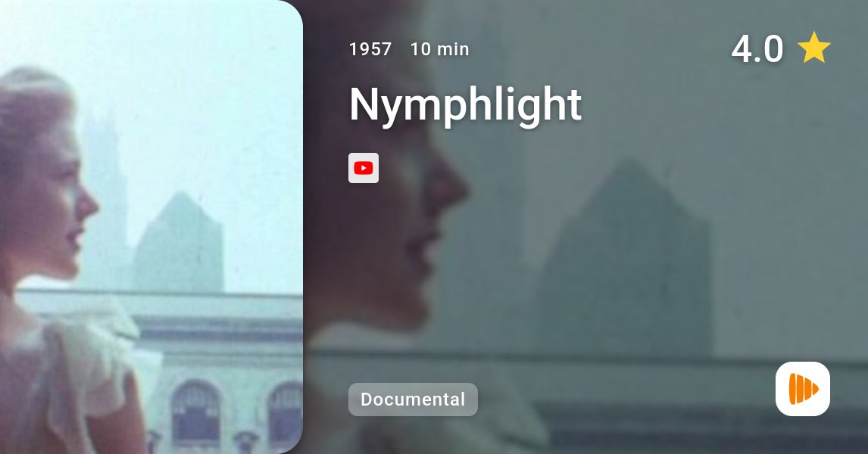Image resolution: width=868 pixels, height=454 pixels.
Task: Select the 4.0 rating score
Action: [757, 48]
